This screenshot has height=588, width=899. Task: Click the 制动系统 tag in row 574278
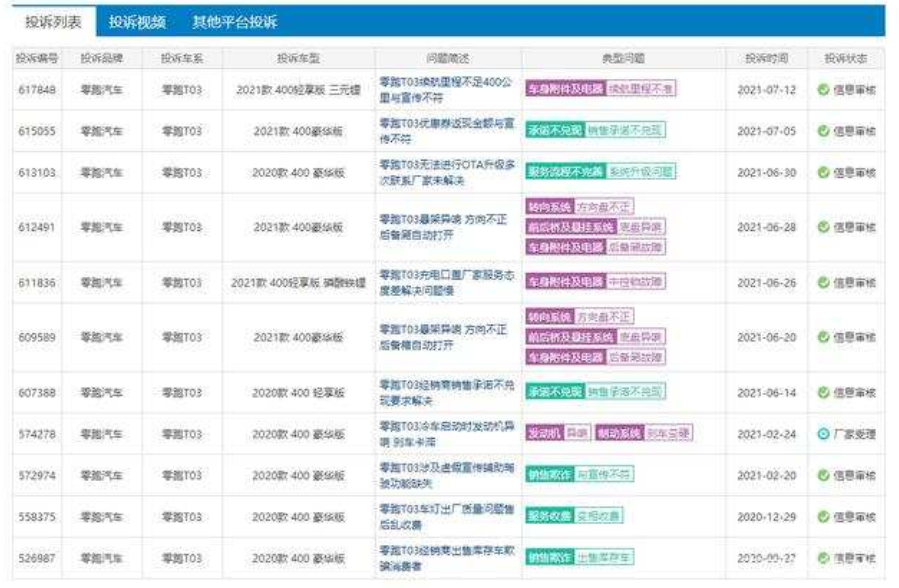coord(619,433)
